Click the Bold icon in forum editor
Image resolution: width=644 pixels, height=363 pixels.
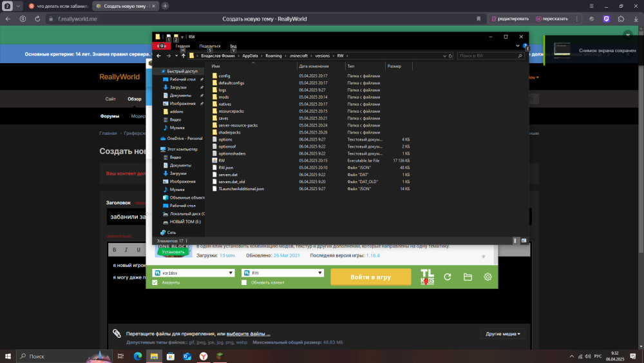[115, 250]
